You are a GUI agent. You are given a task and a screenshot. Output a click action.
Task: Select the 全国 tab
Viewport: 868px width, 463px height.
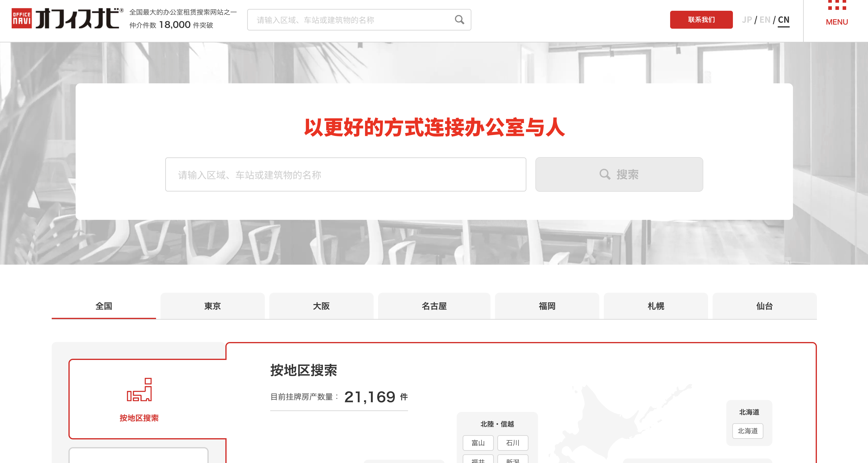104,306
